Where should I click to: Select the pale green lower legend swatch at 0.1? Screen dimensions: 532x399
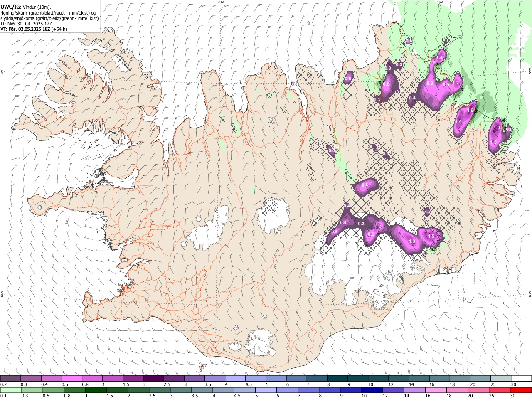coord(11,390)
